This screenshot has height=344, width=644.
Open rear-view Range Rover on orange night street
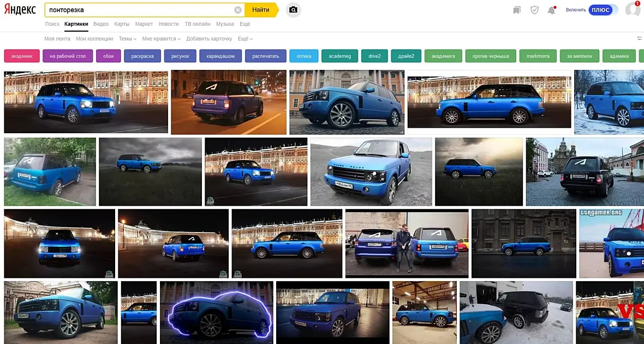(229, 102)
